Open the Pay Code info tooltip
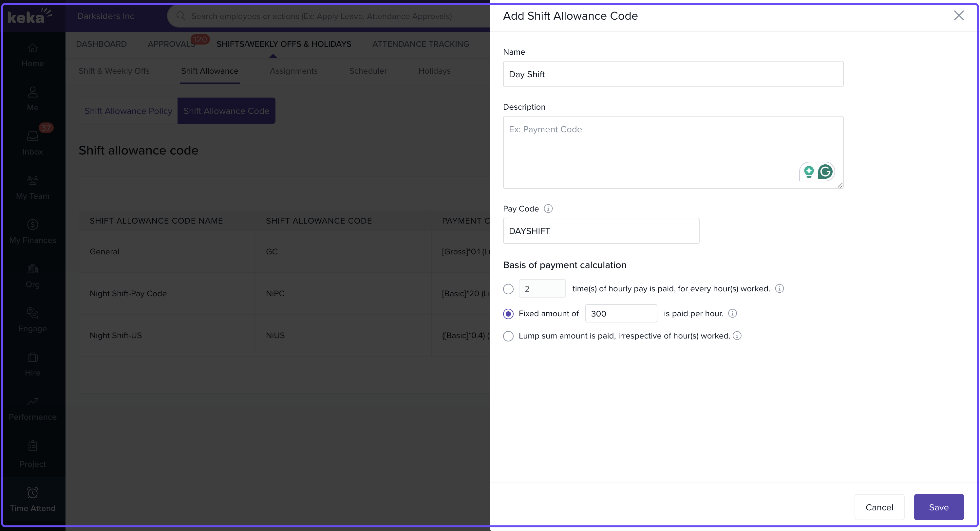 (548, 209)
